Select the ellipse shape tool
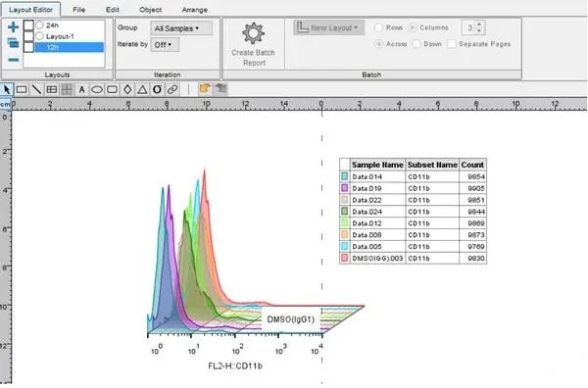Image resolution: width=588 pixels, height=388 pixels. point(97,89)
